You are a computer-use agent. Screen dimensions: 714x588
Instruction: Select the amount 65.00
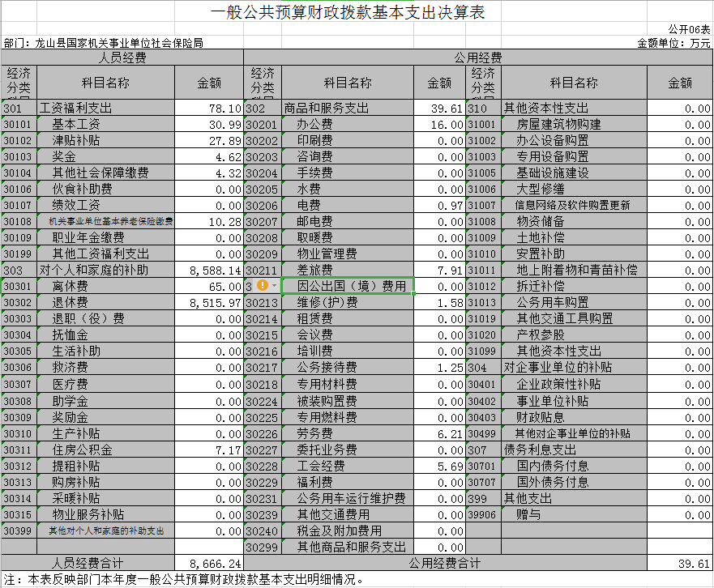click(209, 286)
